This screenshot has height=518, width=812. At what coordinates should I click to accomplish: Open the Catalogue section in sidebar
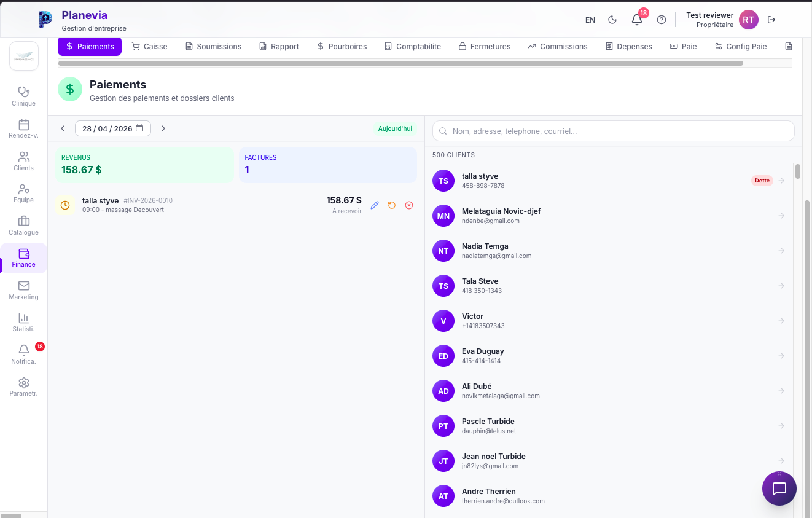point(23,226)
